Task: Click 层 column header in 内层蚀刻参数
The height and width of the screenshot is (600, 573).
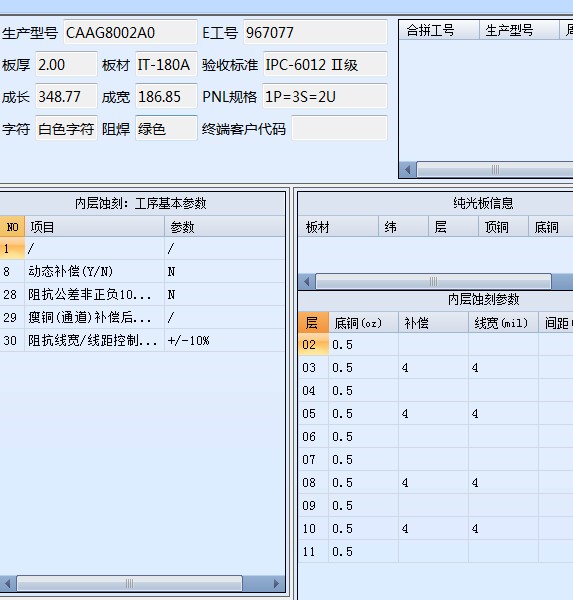Action: (x=313, y=323)
